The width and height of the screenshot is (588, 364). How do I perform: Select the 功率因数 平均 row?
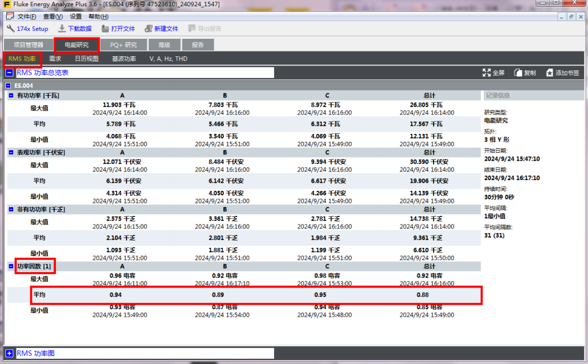click(x=256, y=295)
